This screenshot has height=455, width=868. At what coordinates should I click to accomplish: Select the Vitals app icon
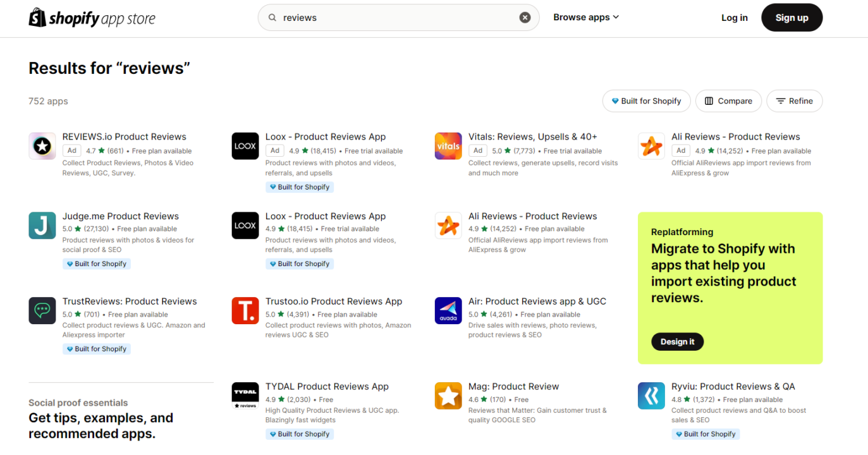tap(448, 146)
